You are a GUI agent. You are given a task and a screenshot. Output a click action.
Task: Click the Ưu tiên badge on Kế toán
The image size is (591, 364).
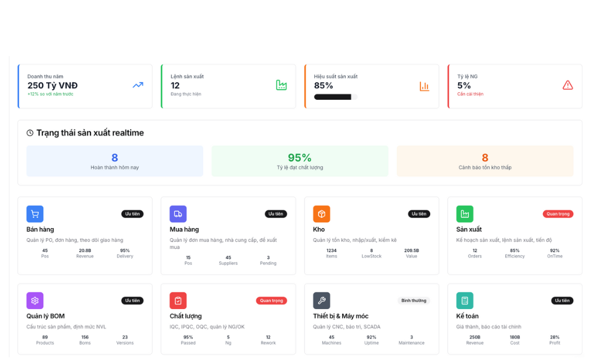coord(562,300)
